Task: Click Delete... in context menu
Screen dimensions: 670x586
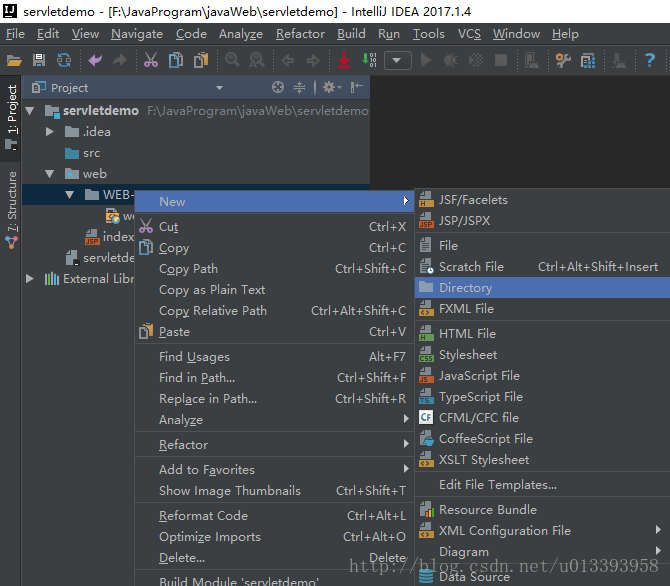Action: (x=274, y=557)
